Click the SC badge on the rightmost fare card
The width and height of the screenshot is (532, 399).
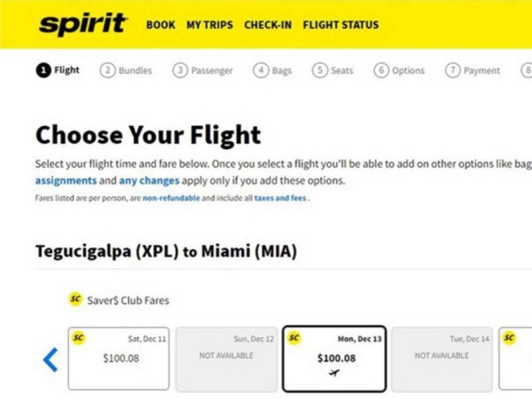(x=508, y=337)
